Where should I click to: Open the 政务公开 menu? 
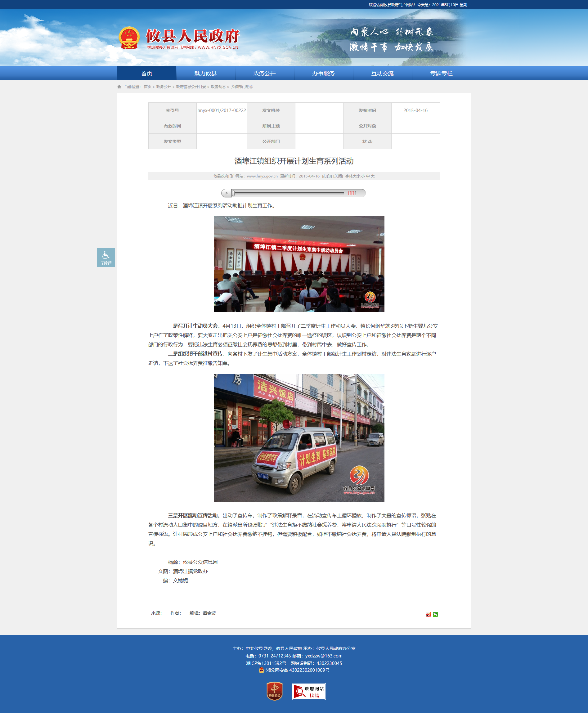point(265,73)
